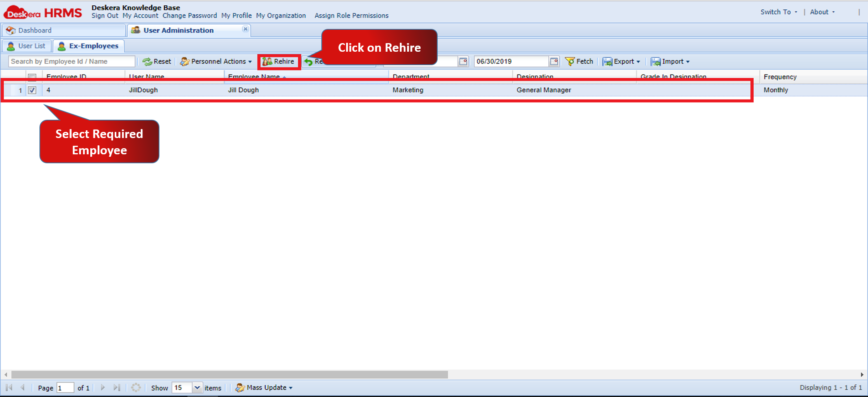Screen dimensions: 868x397
Task: Open calendar picker beside 06/30/2019 date
Action: [x=554, y=61]
